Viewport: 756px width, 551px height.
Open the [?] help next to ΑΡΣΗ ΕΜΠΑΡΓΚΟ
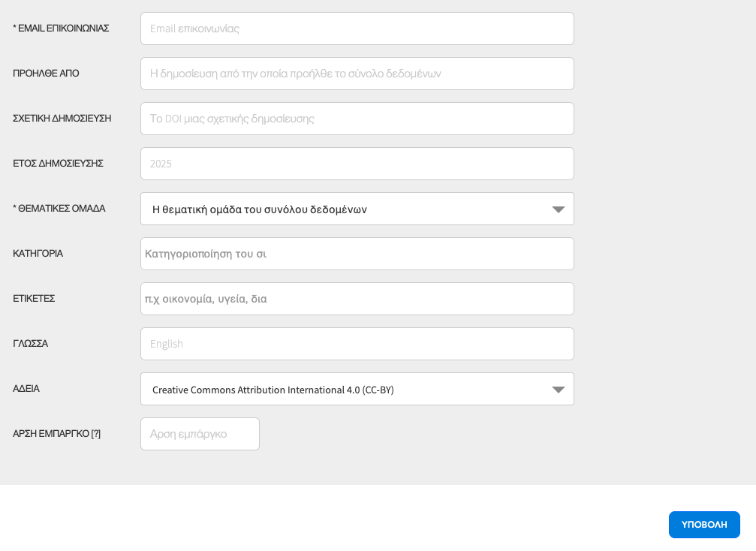pyautogui.click(x=95, y=434)
